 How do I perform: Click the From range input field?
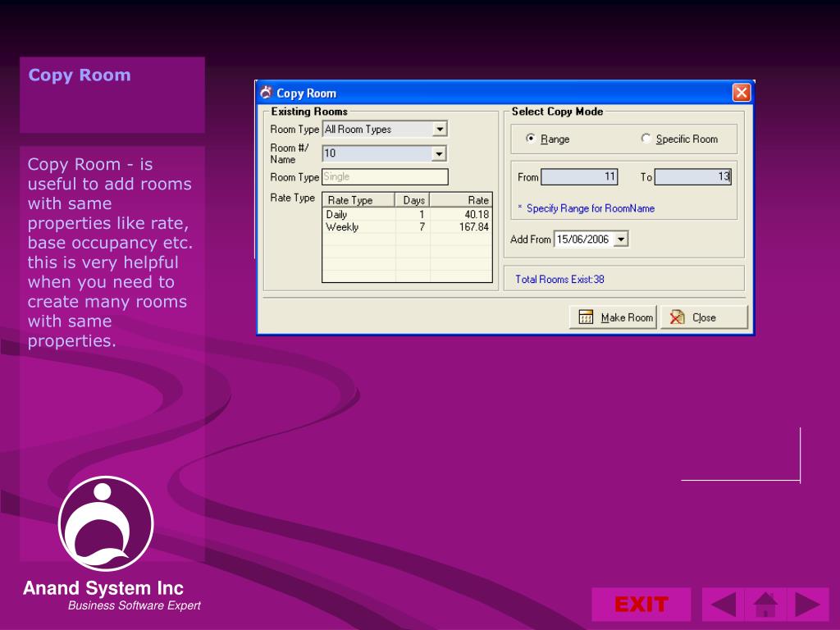click(x=579, y=177)
